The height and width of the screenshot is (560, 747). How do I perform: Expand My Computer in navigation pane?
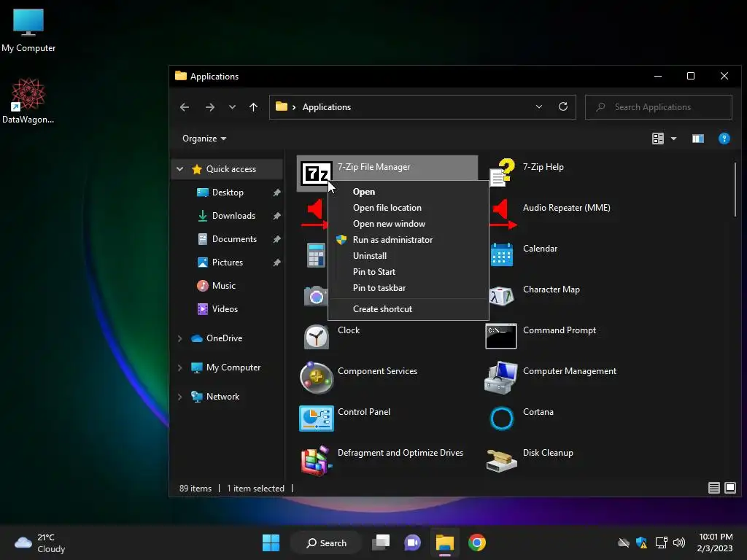pyautogui.click(x=180, y=367)
